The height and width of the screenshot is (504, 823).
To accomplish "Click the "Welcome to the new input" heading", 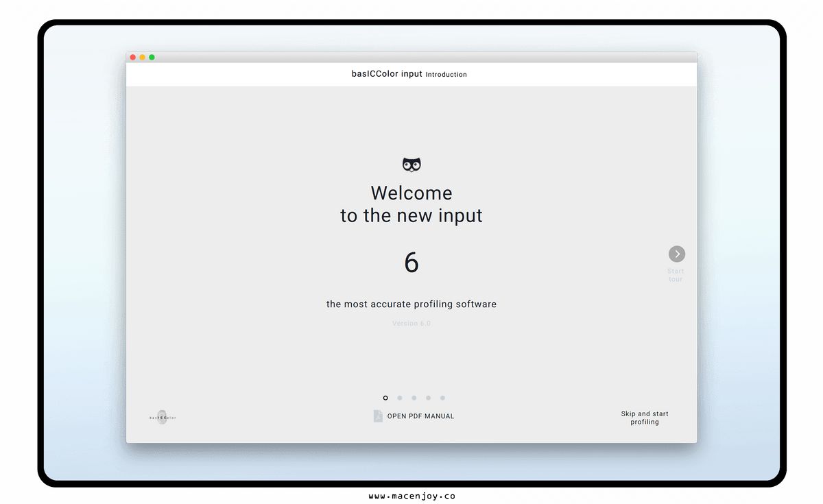I will pos(411,204).
